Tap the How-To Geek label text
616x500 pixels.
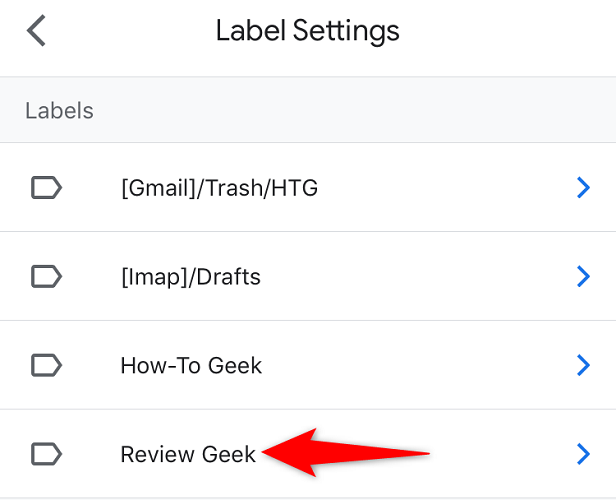[191, 365]
